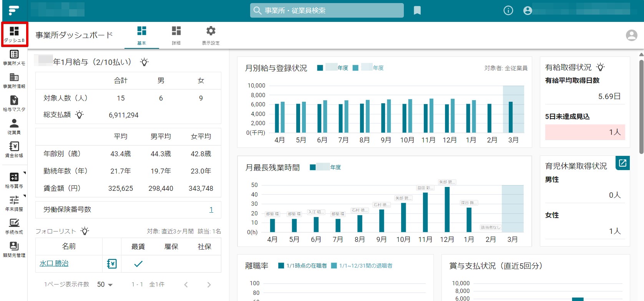Switch to the 表示設定 tab

211,35
